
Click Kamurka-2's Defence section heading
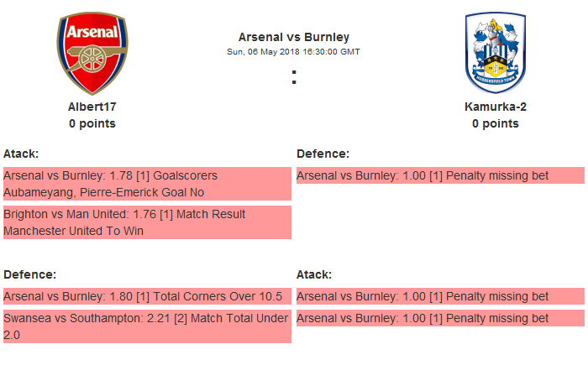(323, 154)
